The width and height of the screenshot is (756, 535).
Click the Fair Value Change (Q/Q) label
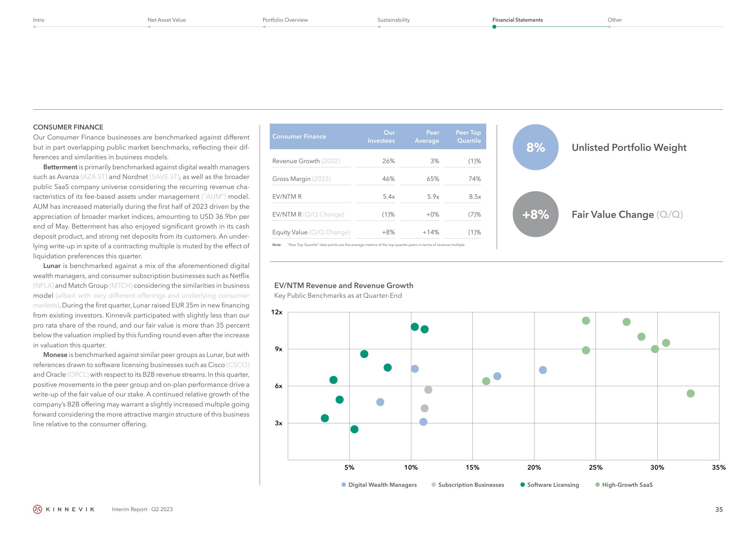tap(627, 215)
